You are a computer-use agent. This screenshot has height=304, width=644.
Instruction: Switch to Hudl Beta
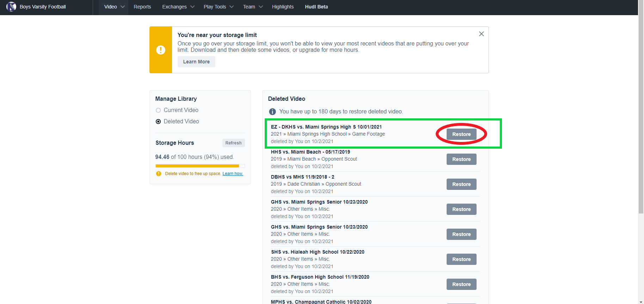pos(317,7)
